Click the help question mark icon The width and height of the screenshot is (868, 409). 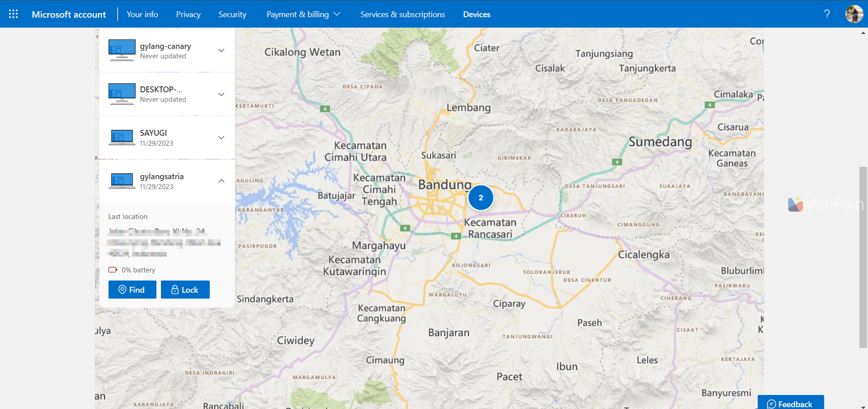827,14
